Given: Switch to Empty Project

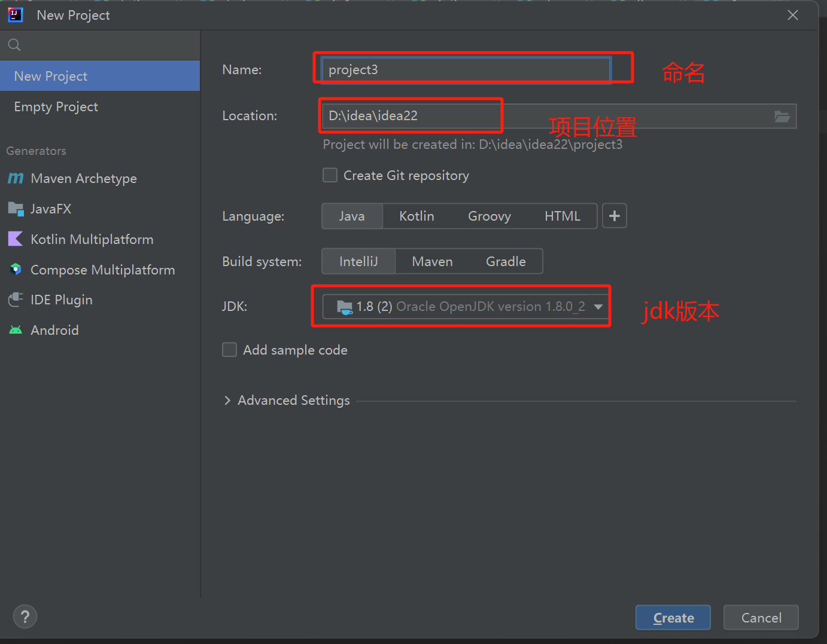Looking at the screenshot, I should click(x=56, y=106).
